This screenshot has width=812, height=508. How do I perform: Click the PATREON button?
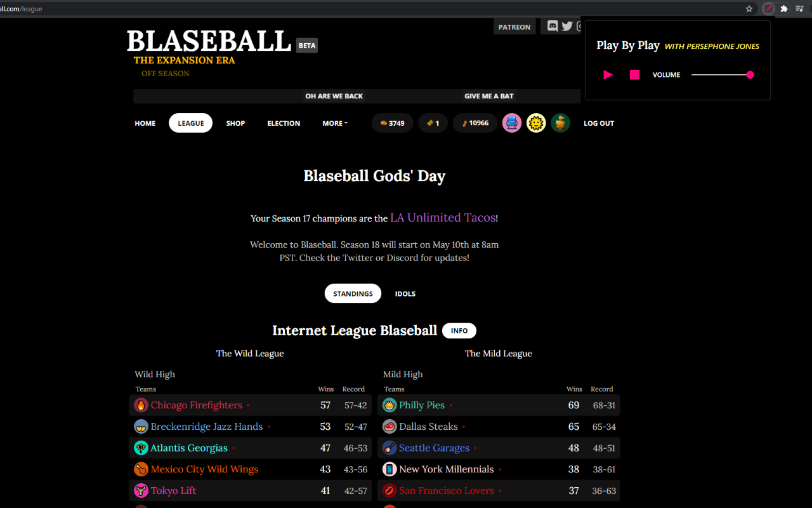[x=514, y=27]
